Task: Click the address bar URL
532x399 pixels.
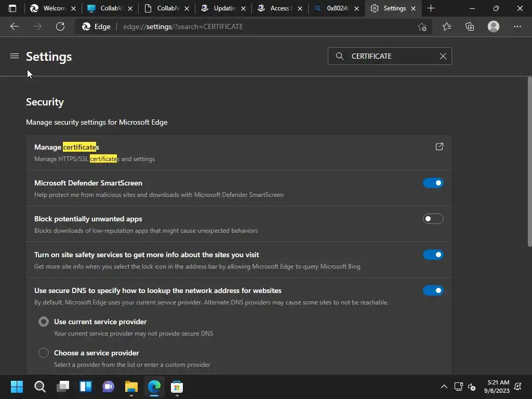Action: tap(183, 26)
